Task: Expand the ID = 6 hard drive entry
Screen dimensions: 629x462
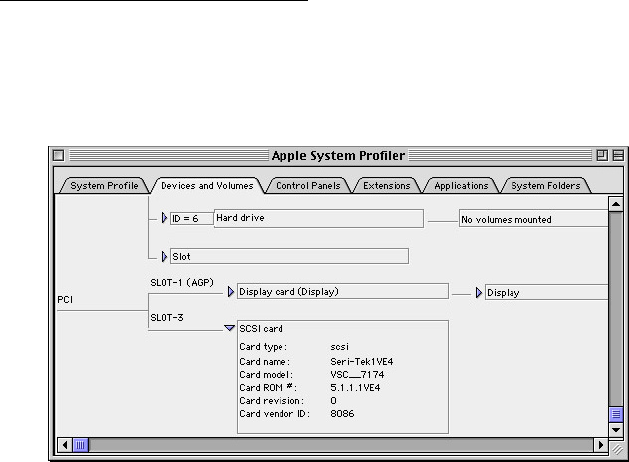Action: (x=164, y=218)
